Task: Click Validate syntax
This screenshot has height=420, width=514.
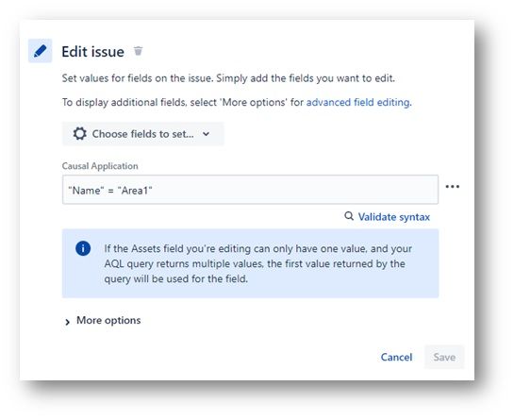Action: click(393, 217)
